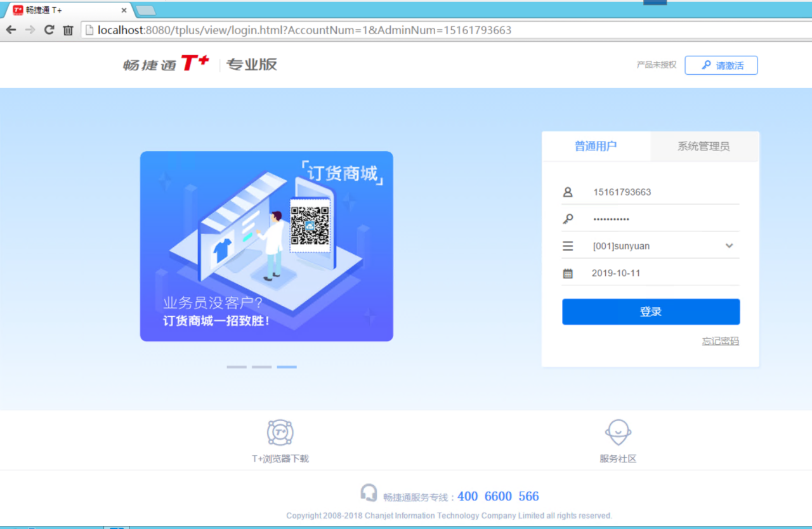Close the 畅捷通 T+ browser tab

point(124,10)
